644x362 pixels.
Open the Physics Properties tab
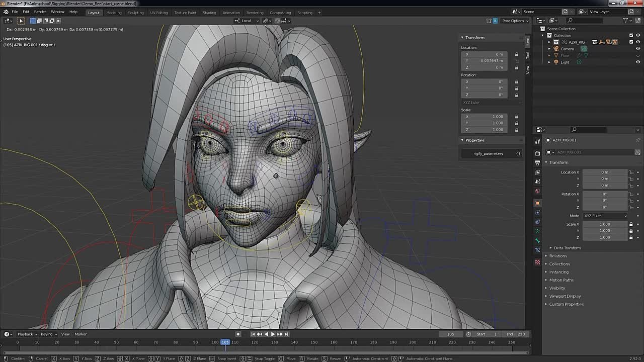coord(538,212)
